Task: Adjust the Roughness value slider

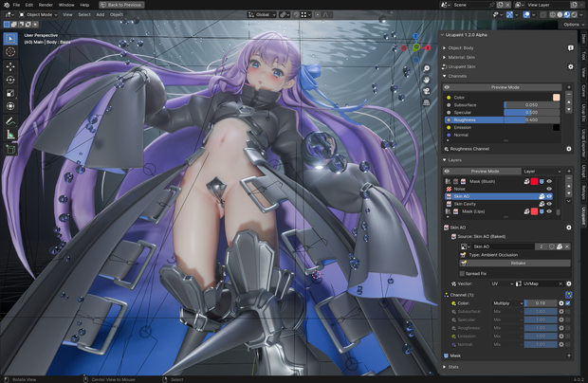Action: tap(531, 119)
